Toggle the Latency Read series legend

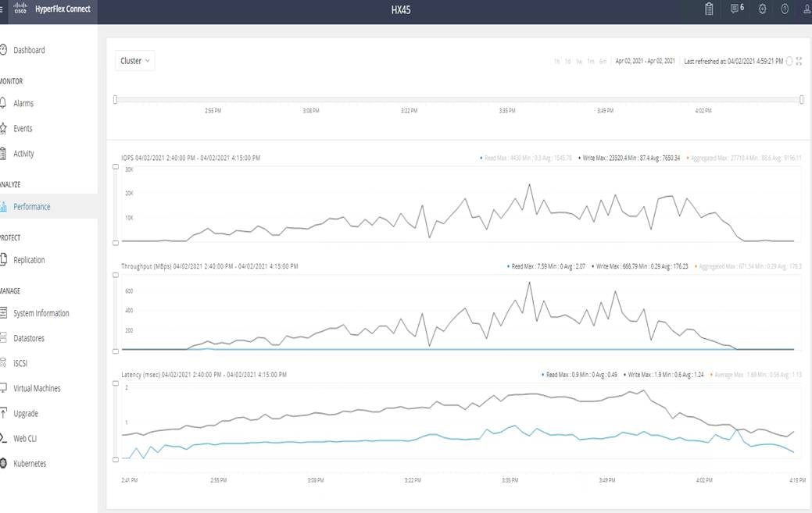(x=579, y=375)
